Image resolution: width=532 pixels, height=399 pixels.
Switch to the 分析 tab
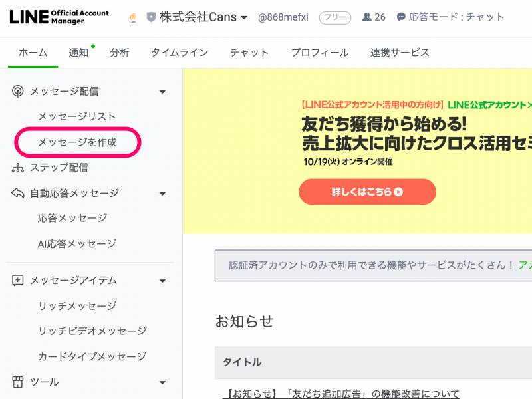coord(120,53)
